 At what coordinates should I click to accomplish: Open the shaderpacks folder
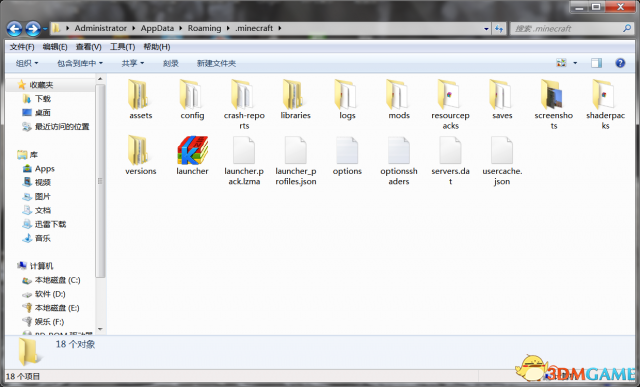click(x=605, y=104)
